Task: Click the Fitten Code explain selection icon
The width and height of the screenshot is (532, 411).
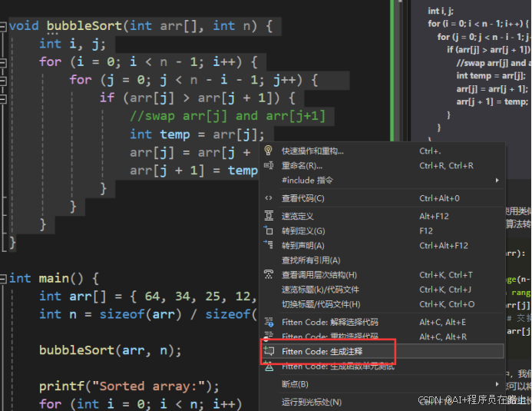Action: point(269,322)
